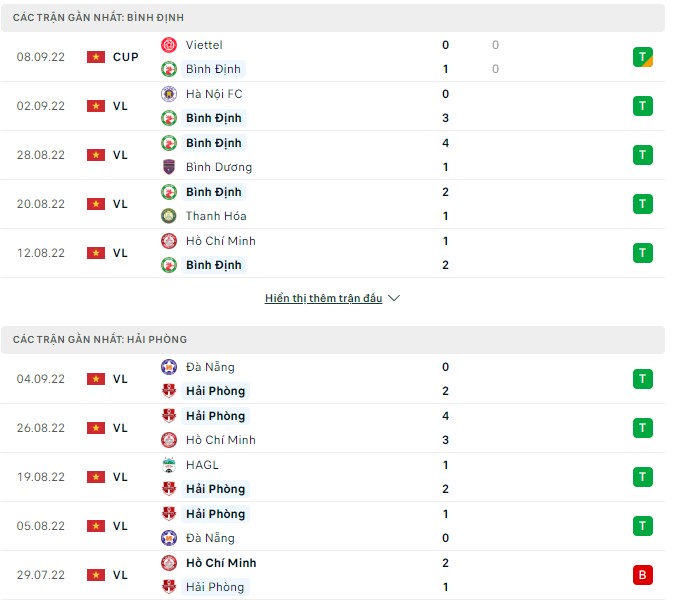The height and width of the screenshot is (600, 676).
Task: Click the HAGL club logo
Action: [169, 465]
